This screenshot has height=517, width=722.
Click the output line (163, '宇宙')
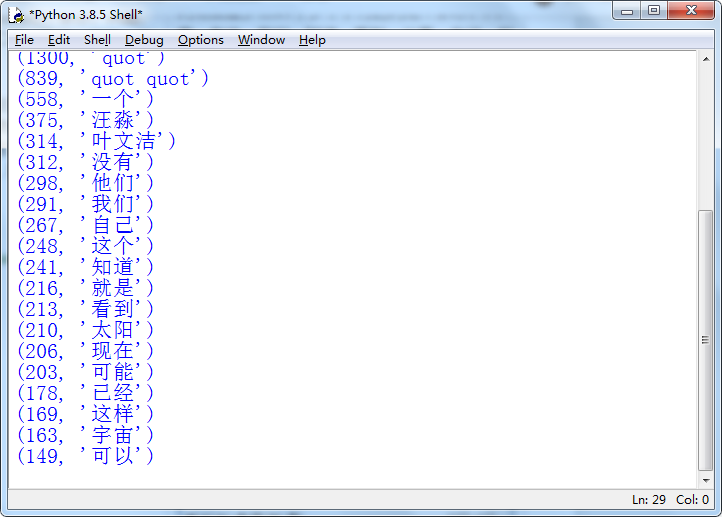pos(85,436)
